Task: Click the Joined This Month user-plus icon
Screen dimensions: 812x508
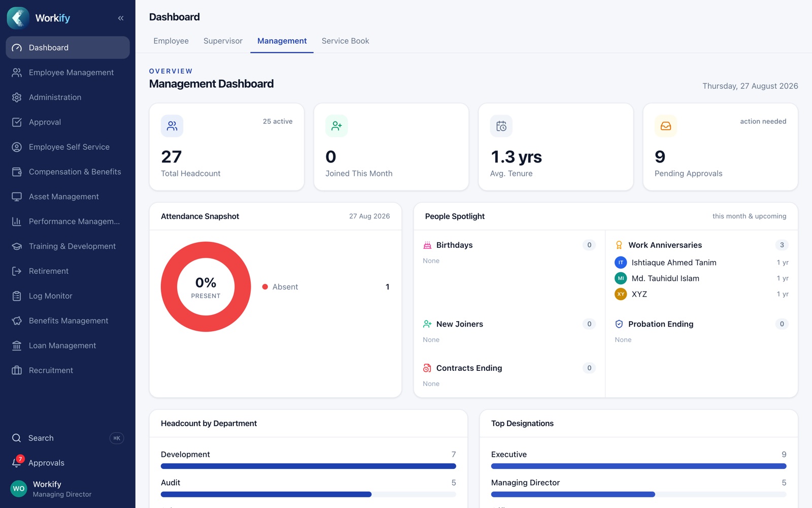Action: [336, 126]
